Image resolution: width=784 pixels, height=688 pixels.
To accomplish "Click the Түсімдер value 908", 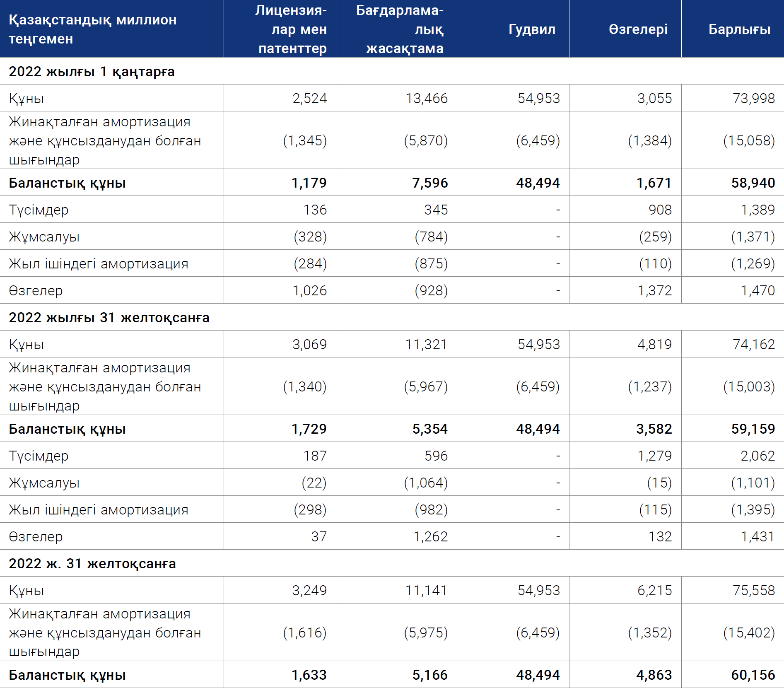I will point(660,210).
